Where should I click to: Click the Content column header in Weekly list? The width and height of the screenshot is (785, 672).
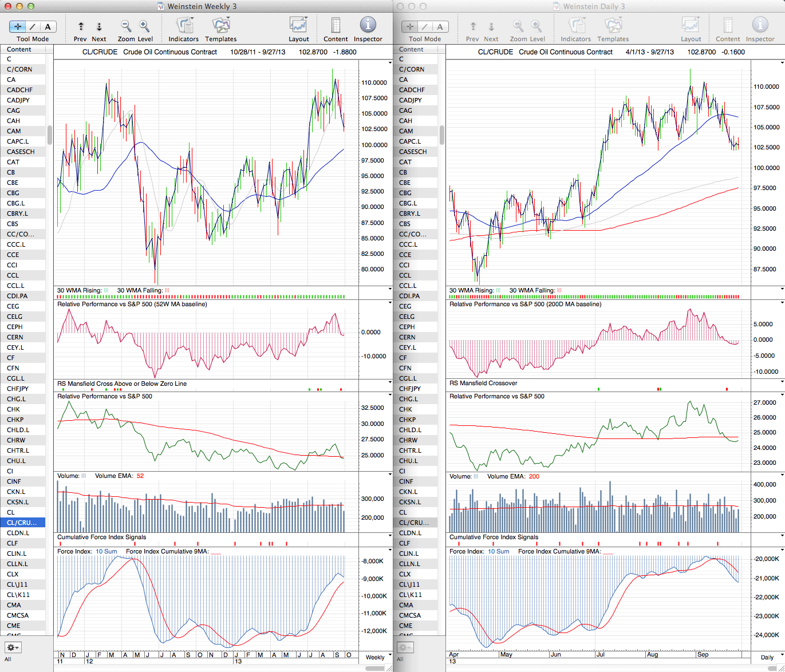click(19, 49)
